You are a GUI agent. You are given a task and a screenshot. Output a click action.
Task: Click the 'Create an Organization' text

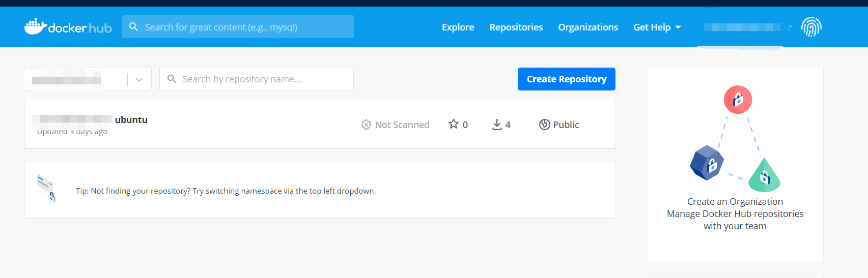click(735, 202)
